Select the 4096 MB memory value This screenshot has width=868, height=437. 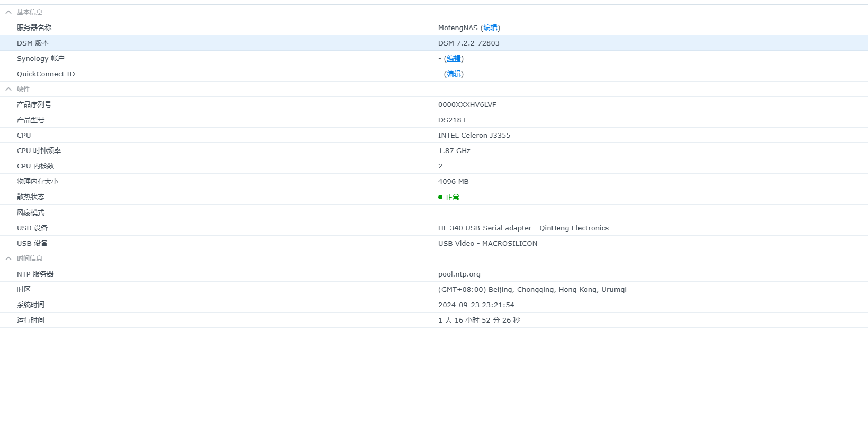coord(453,182)
